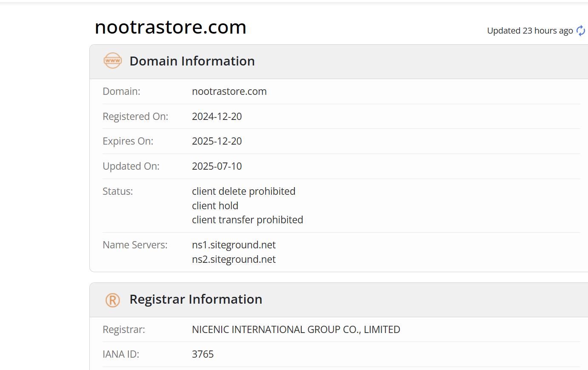Click the refresh icon beside Updated 23 hours ago
This screenshot has height=370, width=588.
(x=580, y=31)
